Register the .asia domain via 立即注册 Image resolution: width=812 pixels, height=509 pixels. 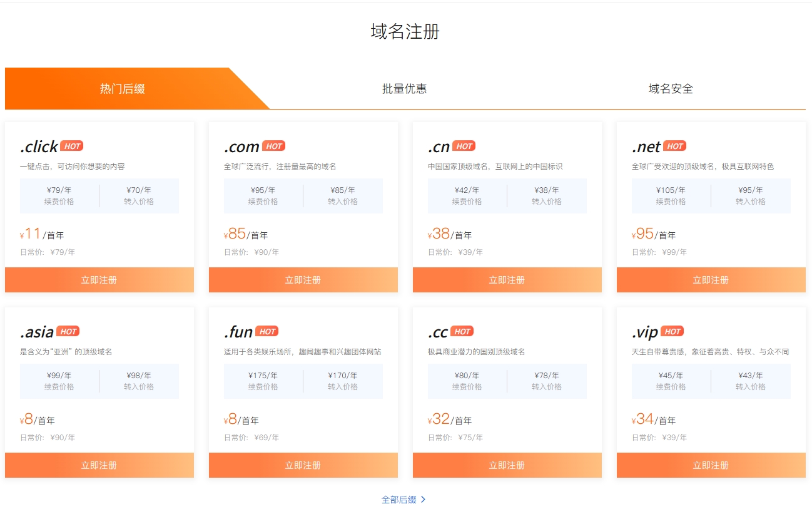pos(99,465)
